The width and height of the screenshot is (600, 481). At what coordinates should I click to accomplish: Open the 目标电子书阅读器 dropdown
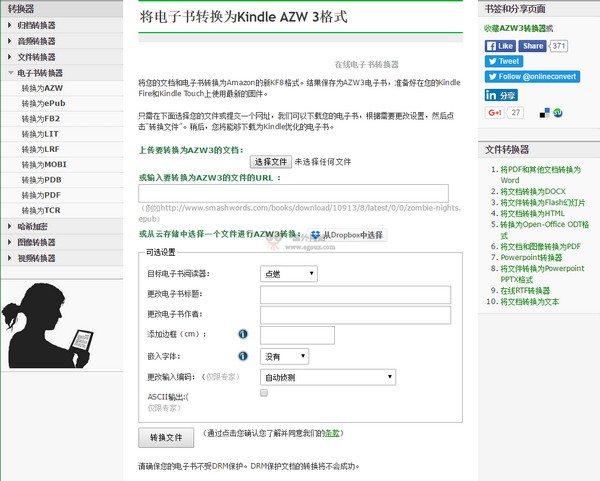[289, 274]
